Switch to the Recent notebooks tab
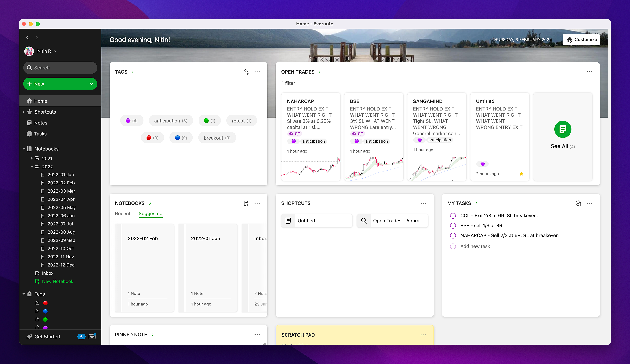The image size is (630, 364). 123,214
